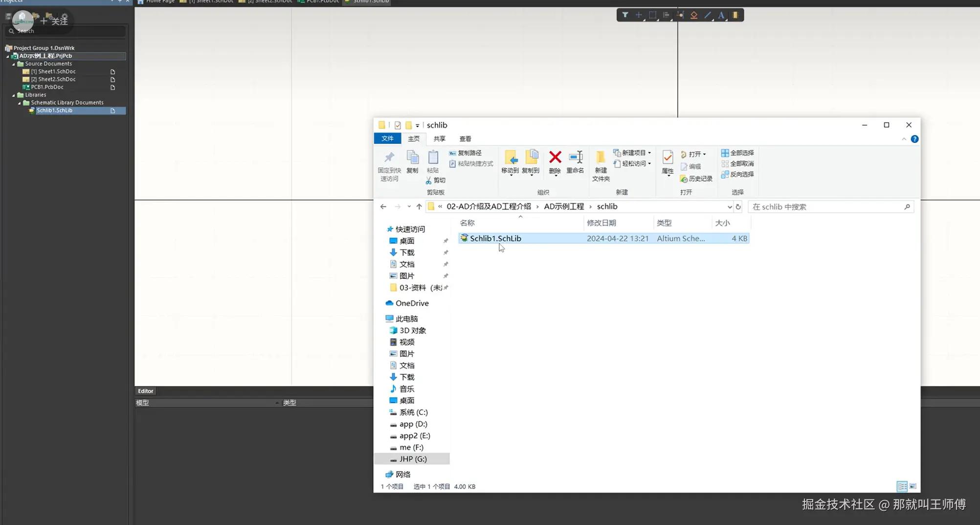Select Schlib1.SchLib file in Explorer
This screenshot has width=980, height=525.
(603, 238)
